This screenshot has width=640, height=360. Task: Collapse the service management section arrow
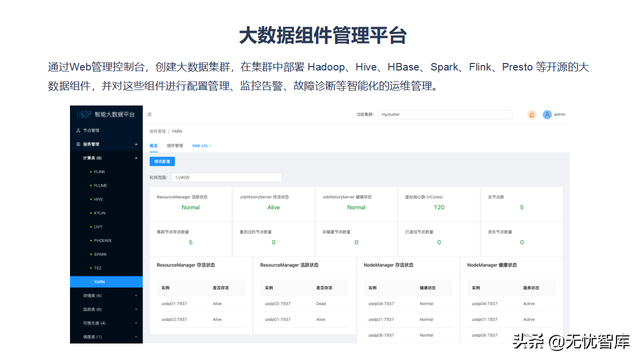click(x=136, y=144)
